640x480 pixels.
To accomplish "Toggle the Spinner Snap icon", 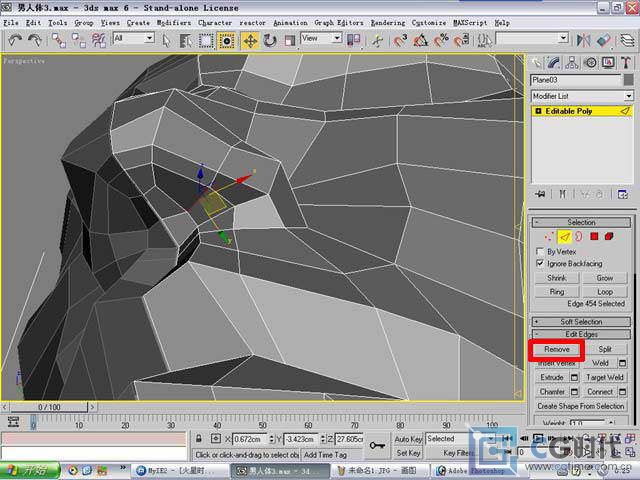I will tap(460, 40).
